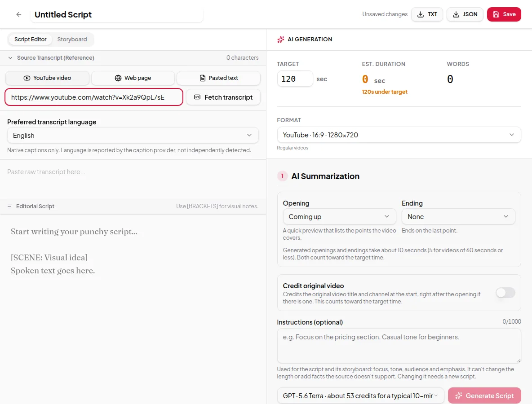This screenshot has height=404, width=532.
Task: Edit the target seconds field
Action: (295, 79)
